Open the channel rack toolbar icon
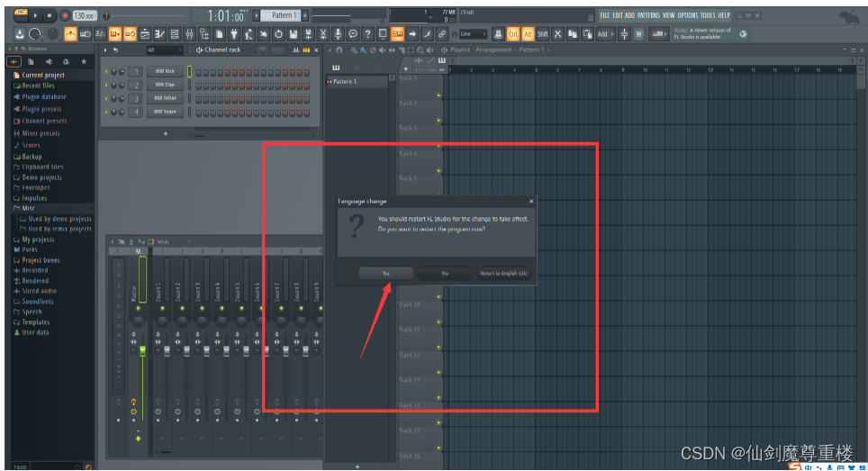Image resolution: width=868 pixels, height=471 pixels. coord(175,33)
